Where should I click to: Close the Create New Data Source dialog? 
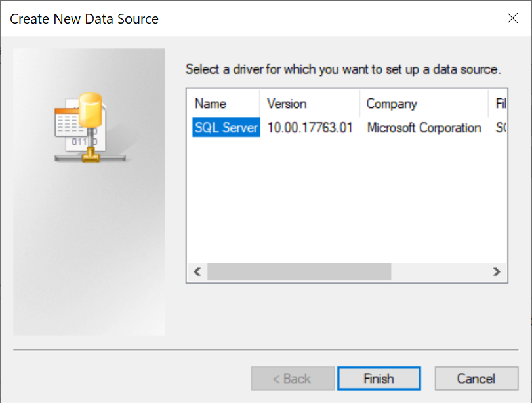click(512, 18)
